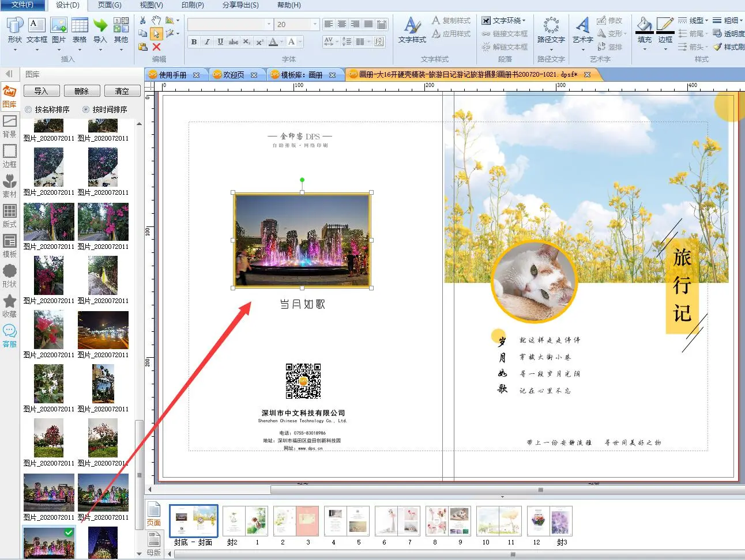Viewport: 745px width, 560px height.
Task: Click the scissors cut icon
Action: [142, 21]
